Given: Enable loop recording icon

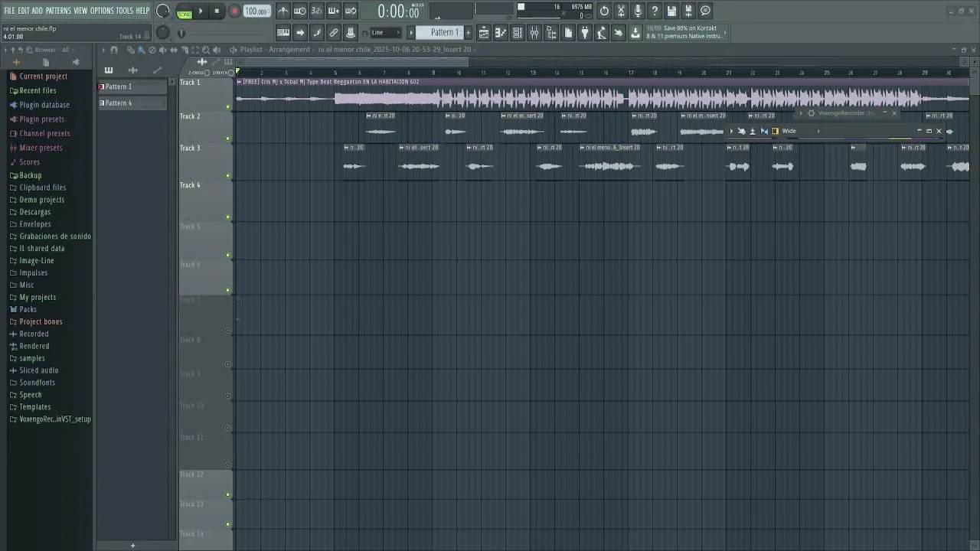Looking at the screenshot, I should pyautogui.click(x=351, y=11).
